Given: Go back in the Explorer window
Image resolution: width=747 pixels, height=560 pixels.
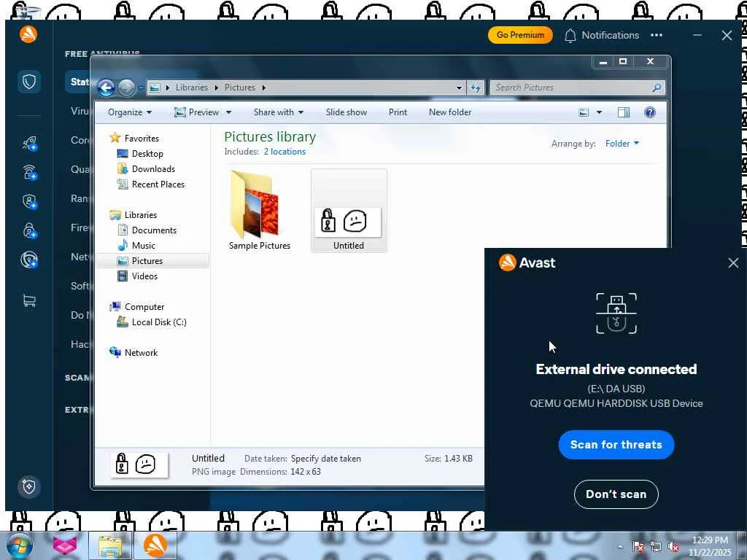Looking at the screenshot, I should pyautogui.click(x=107, y=87).
